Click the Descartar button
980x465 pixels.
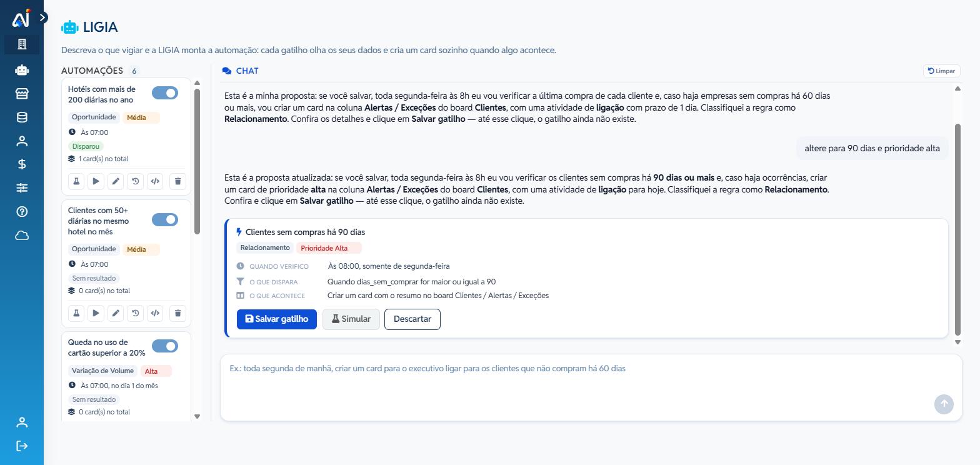(412, 319)
